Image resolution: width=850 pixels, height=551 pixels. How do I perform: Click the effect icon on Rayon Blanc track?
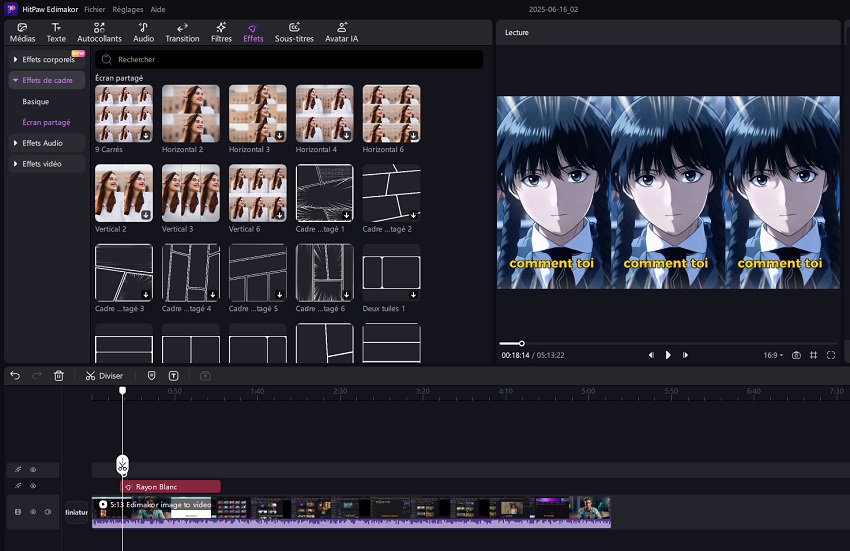[x=18, y=486]
